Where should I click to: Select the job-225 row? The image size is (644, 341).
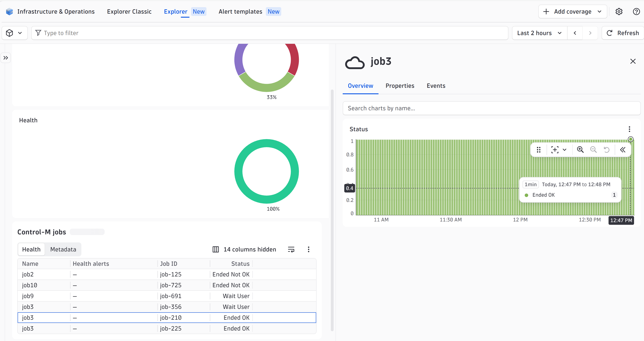point(167,328)
